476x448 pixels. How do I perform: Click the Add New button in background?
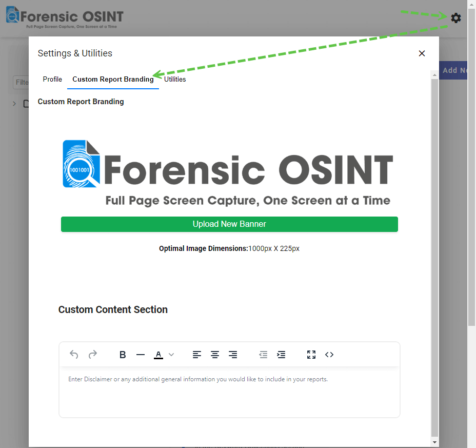tap(453, 70)
